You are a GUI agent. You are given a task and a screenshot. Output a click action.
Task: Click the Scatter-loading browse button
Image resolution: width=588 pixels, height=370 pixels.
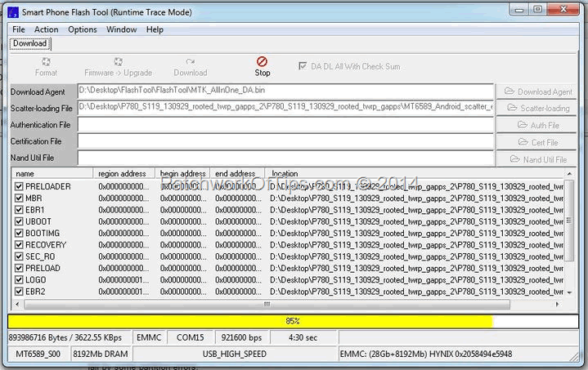coord(536,108)
